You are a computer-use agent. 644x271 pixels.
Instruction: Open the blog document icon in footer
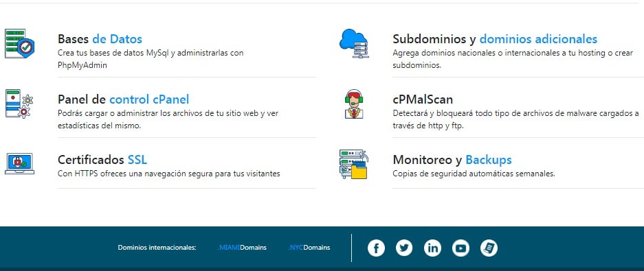click(x=489, y=248)
